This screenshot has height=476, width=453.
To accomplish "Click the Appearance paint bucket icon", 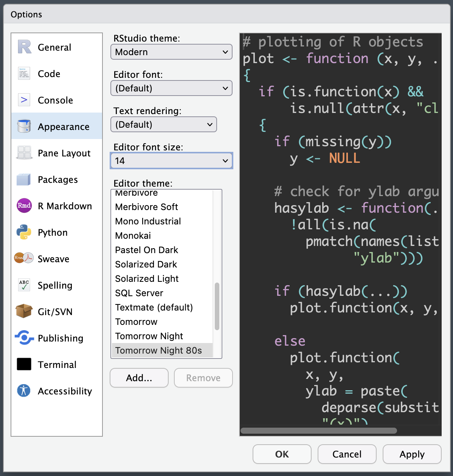I will (24, 126).
